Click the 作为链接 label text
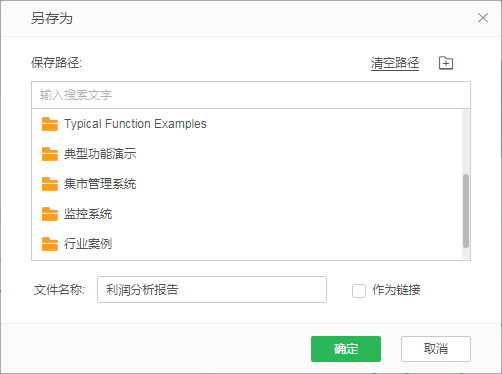This screenshot has width=502, height=374. pos(396,290)
